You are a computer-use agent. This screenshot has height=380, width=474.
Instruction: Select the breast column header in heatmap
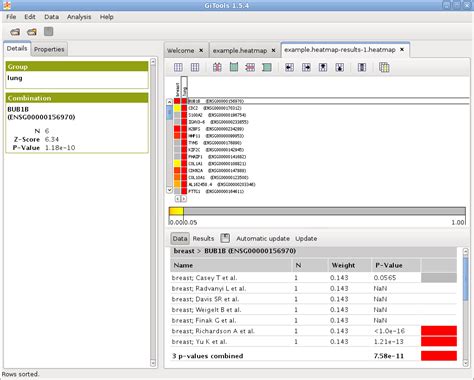(x=177, y=87)
